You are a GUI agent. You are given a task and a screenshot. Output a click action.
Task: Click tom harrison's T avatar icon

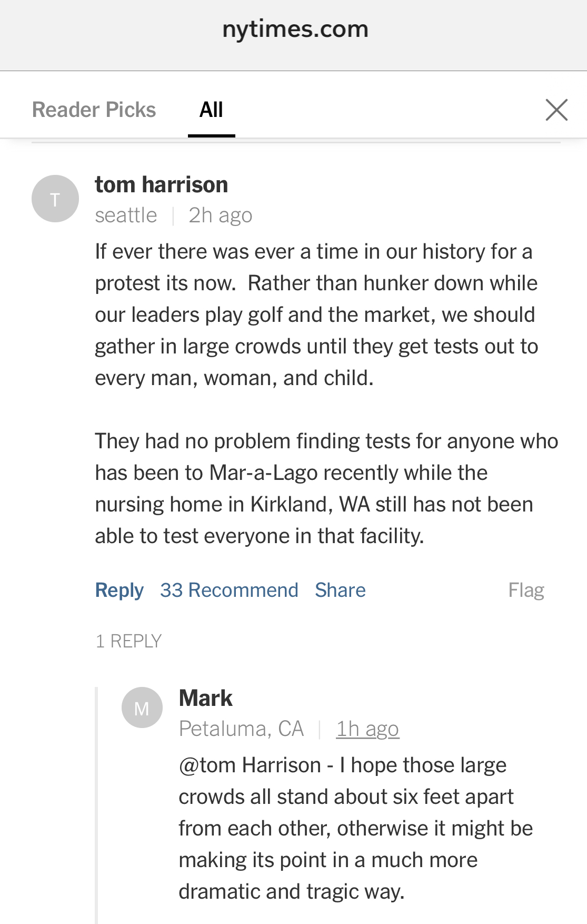coord(55,199)
